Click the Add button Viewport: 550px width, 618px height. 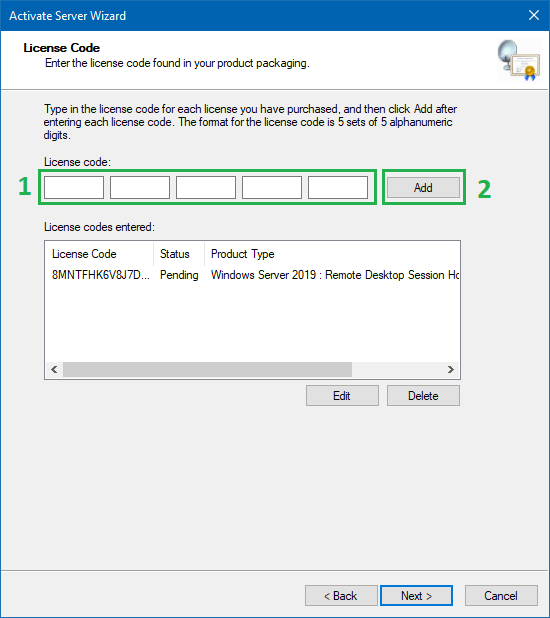[423, 188]
